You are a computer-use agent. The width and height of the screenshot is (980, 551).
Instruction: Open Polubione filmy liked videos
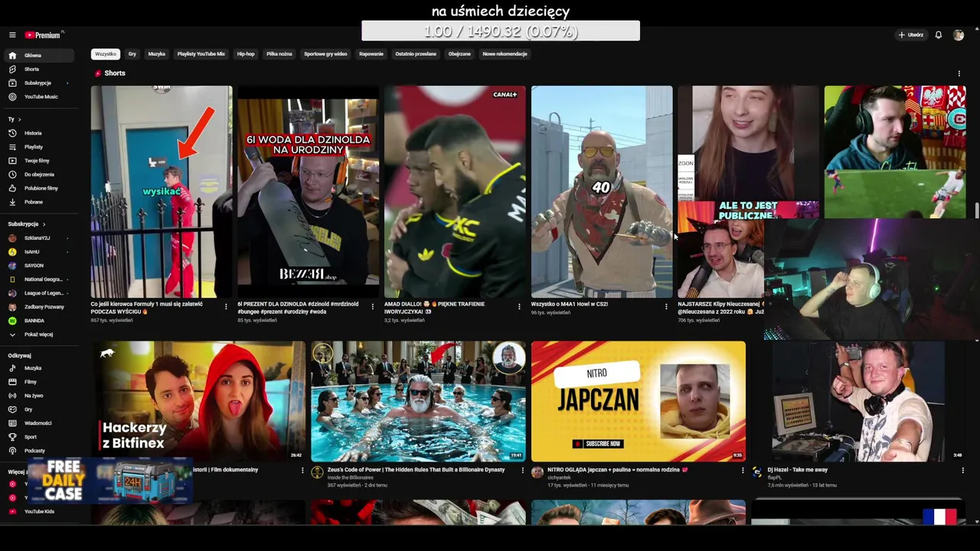(38, 188)
